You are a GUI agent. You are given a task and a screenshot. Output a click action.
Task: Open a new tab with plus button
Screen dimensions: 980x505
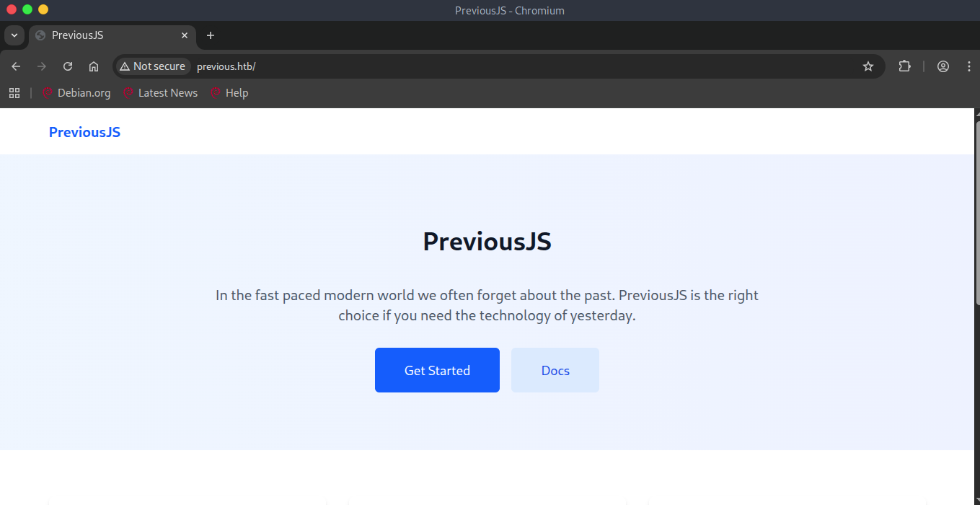(211, 35)
